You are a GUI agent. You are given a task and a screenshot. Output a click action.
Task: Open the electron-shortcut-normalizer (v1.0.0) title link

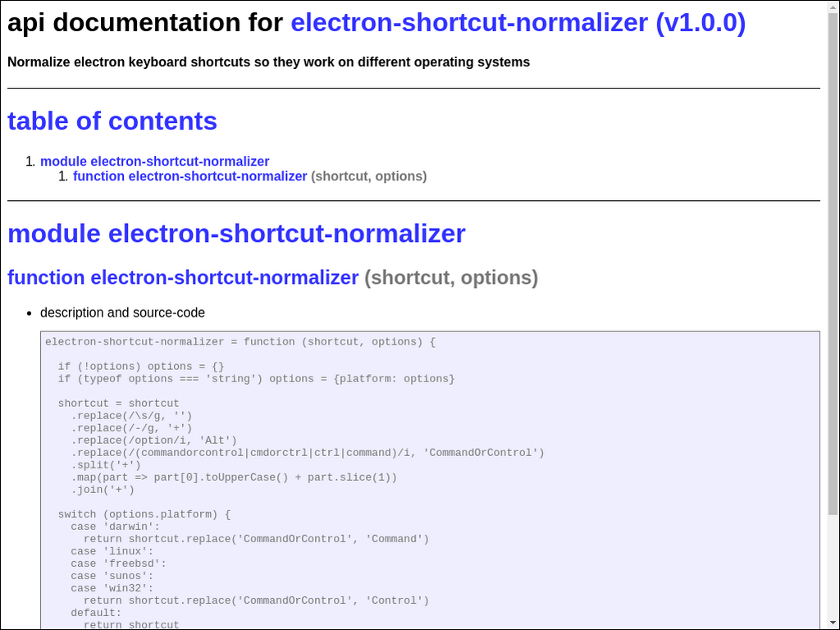point(518,23)
